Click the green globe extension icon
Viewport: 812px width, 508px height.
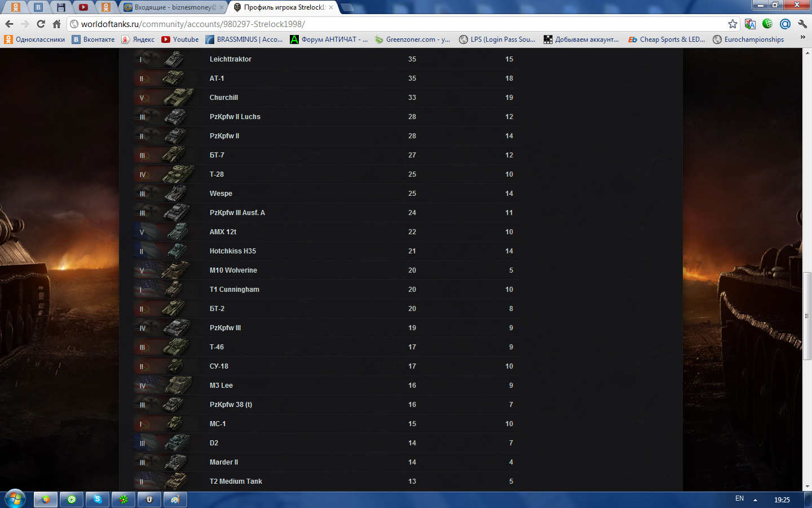(x=767, y=24)
